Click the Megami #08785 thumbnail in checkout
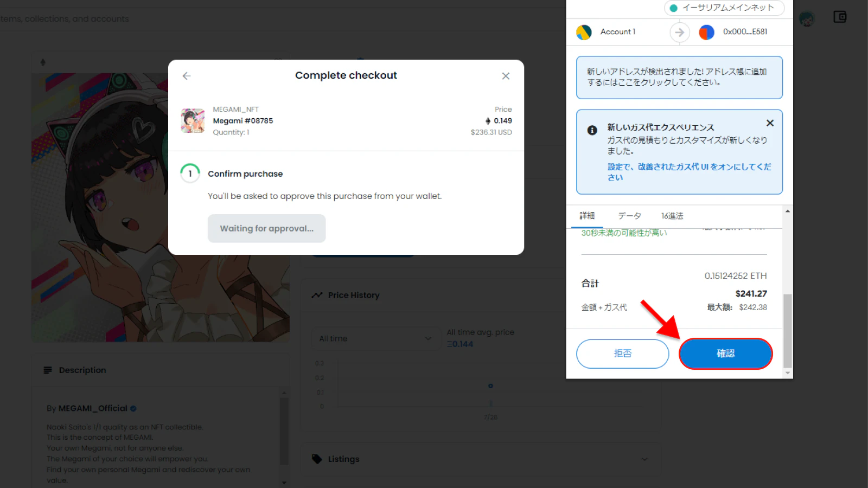The image size is (868, 488). pyautogui.click(x=193, y=120)
